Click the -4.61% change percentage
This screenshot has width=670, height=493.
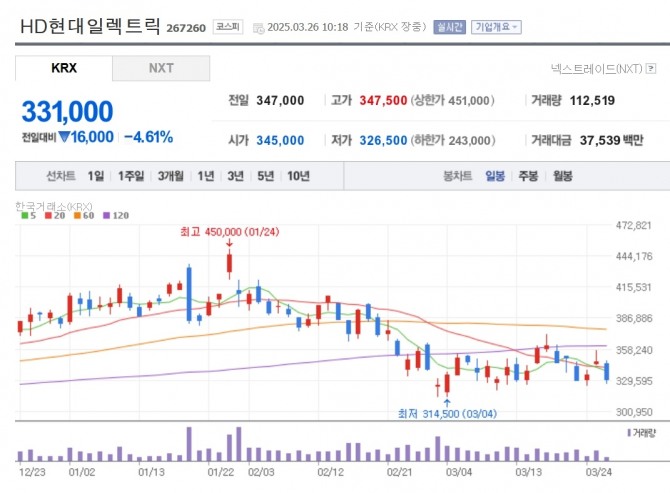pyautogui.click(x=148, y=137)
